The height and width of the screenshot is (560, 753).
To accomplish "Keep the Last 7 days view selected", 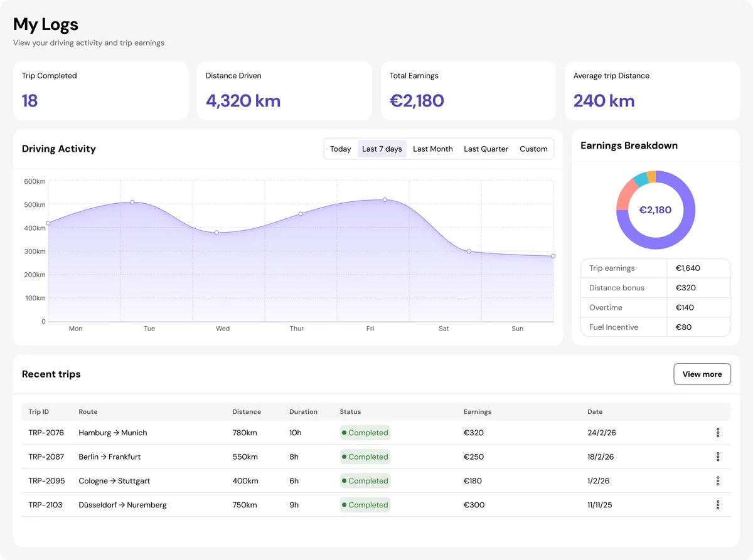I will [x=382, y=149].
